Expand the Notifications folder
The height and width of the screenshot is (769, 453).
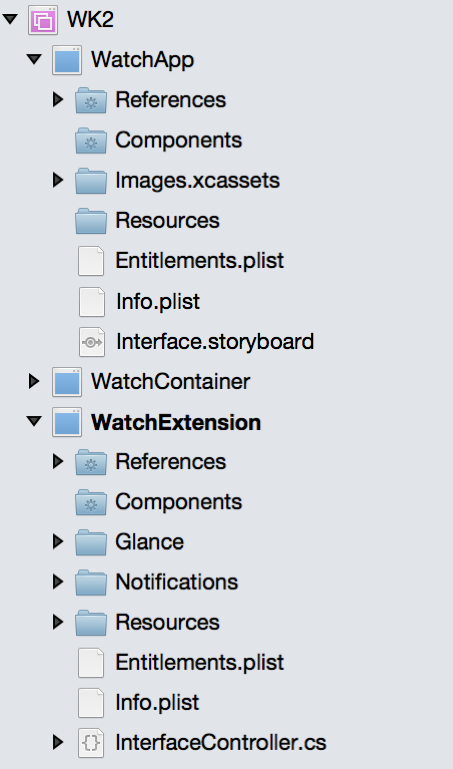[x=58, y=582]
